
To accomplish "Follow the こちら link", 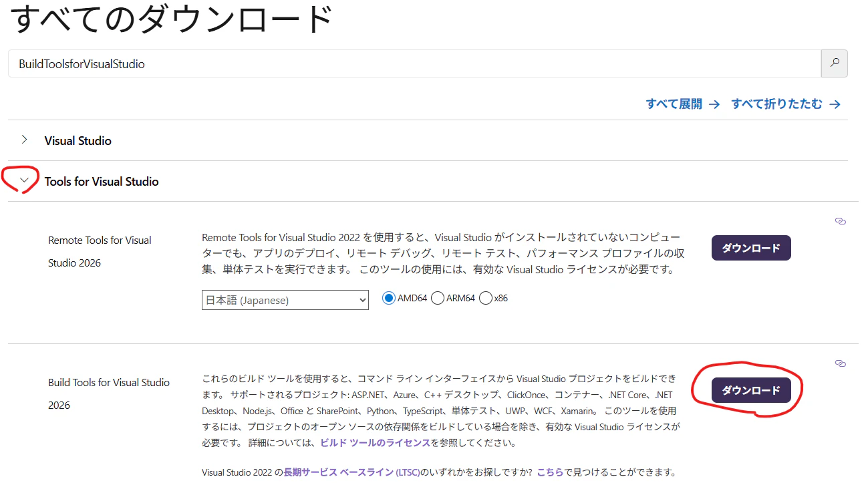I will (550, 472).
